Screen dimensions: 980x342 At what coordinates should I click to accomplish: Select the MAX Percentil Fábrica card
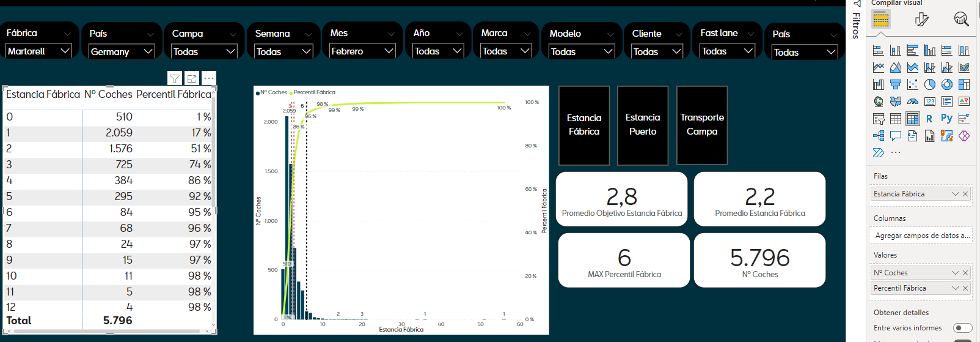[624, 260]
